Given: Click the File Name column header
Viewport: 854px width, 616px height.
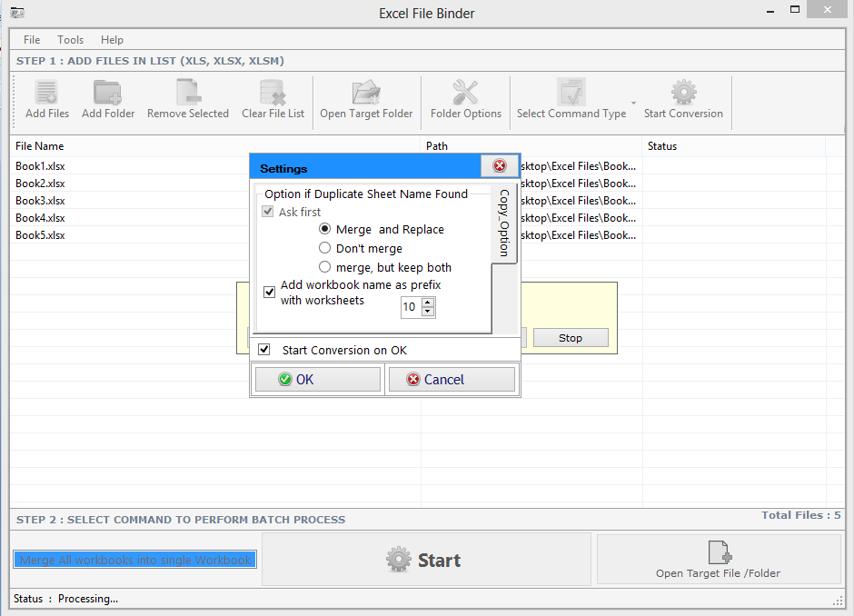Looking at the screenshot, I should pos(215,146).
